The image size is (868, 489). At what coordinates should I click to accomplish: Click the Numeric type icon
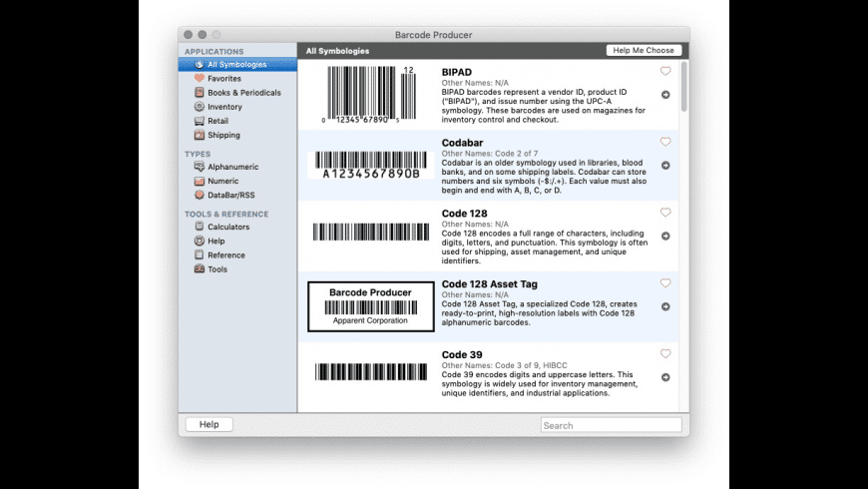200,181
